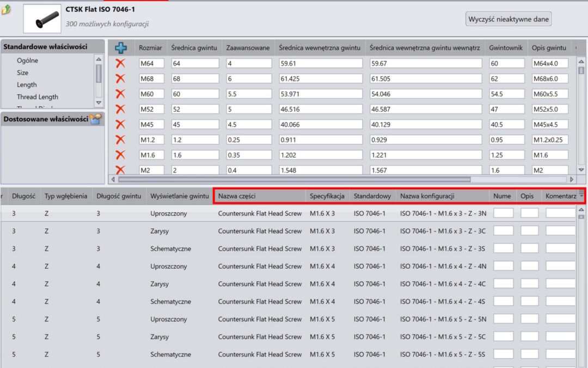Choose Size in the properties list

pos(22,73)
